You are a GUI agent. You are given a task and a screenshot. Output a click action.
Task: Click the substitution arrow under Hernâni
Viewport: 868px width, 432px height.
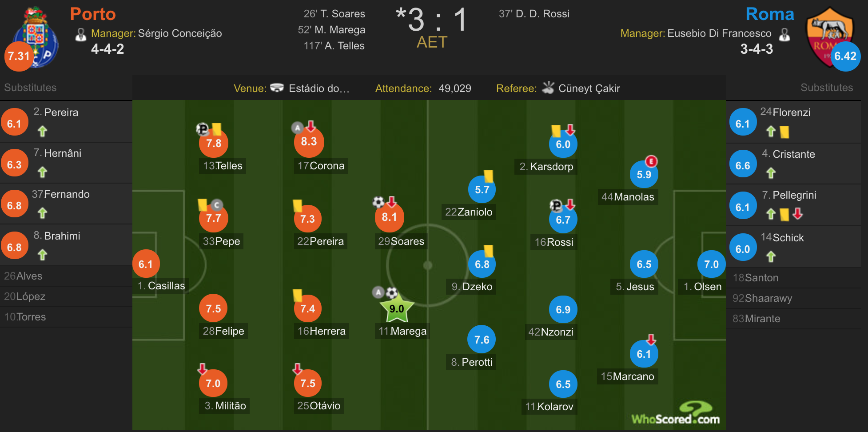[x=42, y=172]
